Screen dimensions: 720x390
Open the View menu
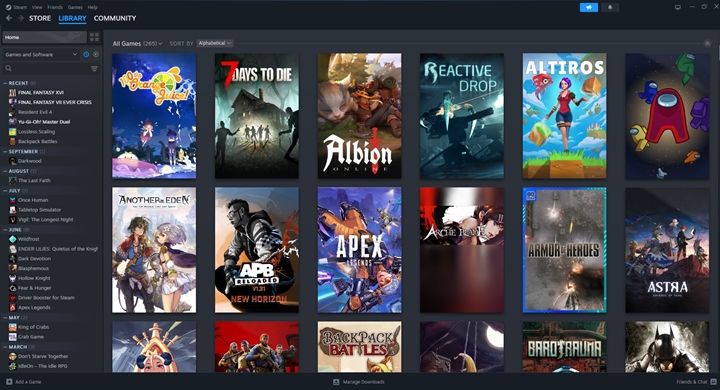(37, 7)
